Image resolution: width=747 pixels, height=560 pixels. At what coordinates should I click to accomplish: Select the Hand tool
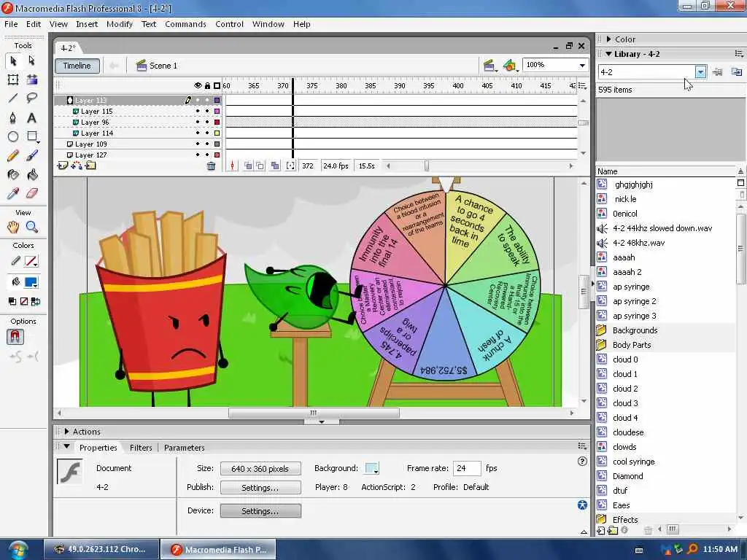pos(13,227)
